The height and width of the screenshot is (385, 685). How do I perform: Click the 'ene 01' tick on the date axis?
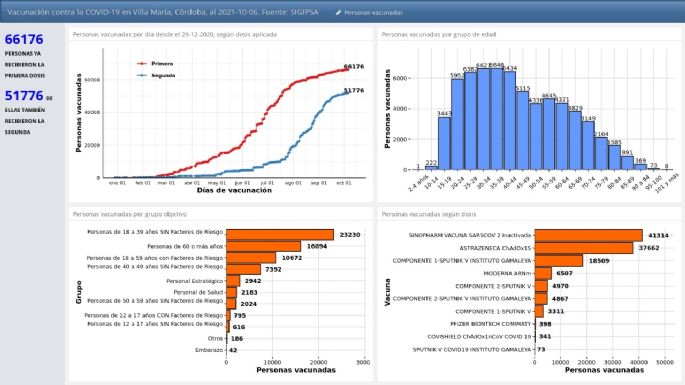coord(117,183)
